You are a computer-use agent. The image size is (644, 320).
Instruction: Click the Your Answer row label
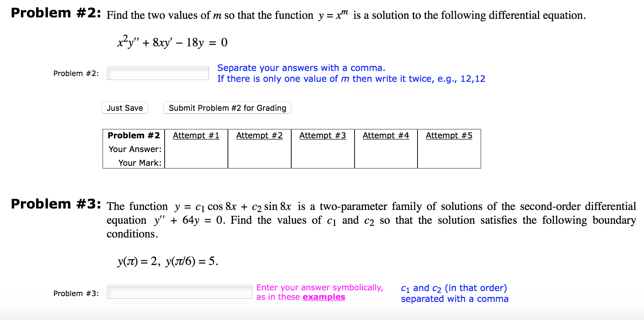coord(134,149)
